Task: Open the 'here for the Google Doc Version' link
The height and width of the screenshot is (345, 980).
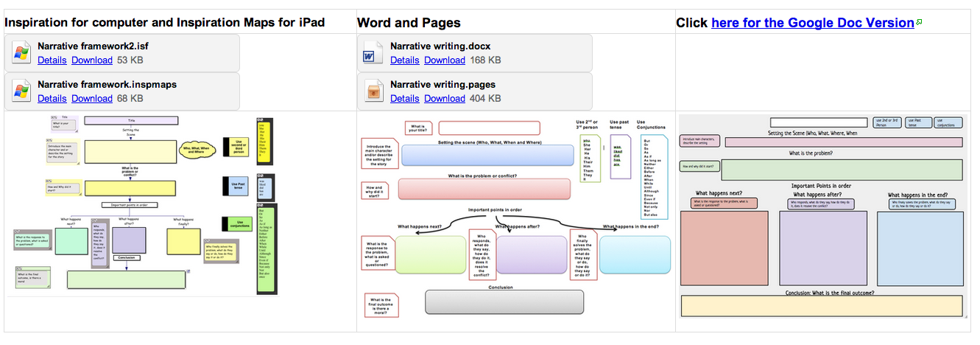Action: 813,23
